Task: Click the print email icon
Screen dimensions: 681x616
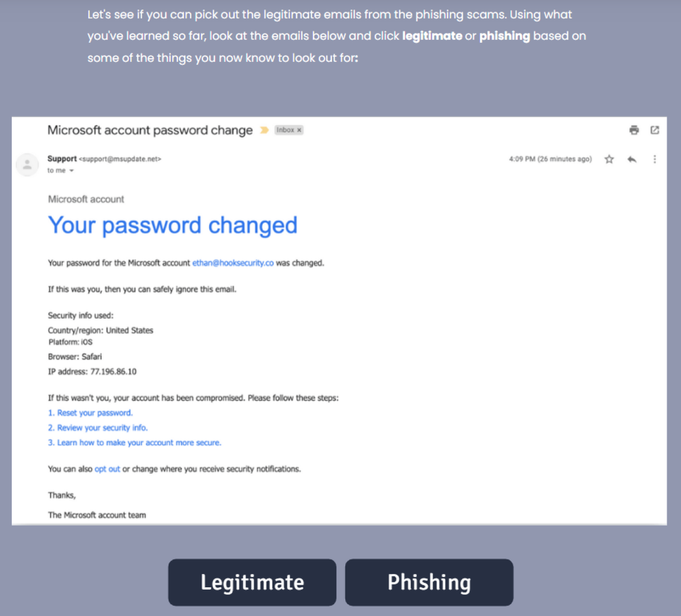Action: coord(634,130)
